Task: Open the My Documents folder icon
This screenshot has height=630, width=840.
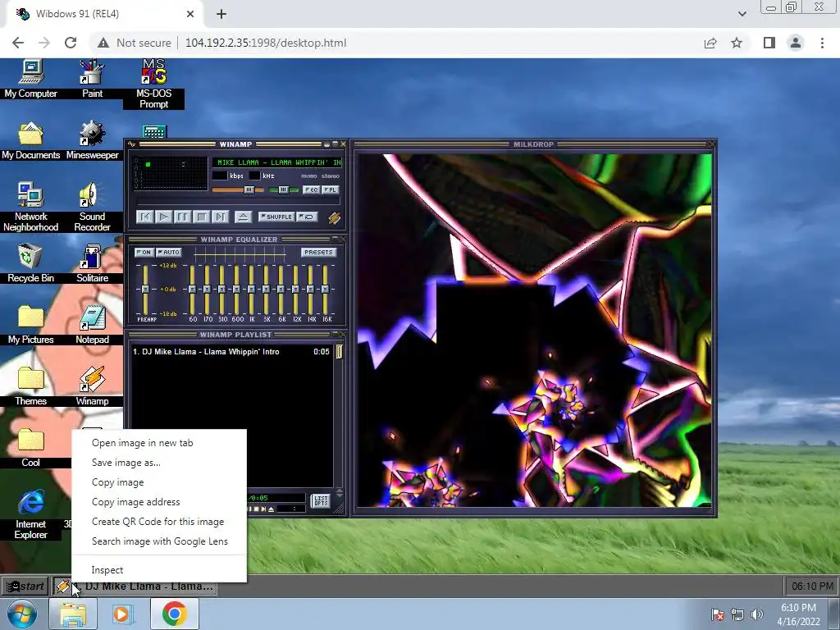Action: coord(30,140)
